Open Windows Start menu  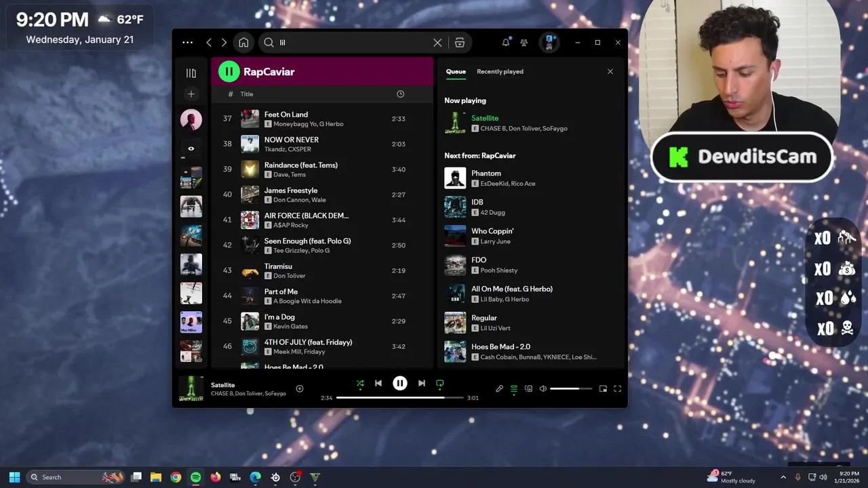pos(14,477)
